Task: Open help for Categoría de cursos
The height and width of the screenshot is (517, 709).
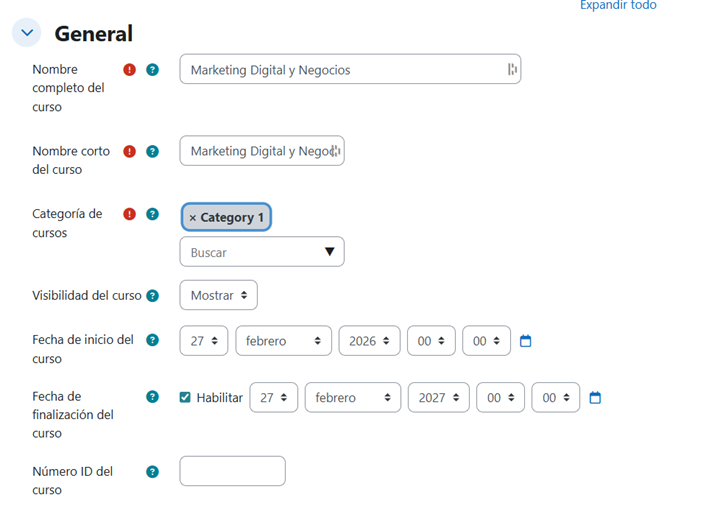Action: pyautogui.click(x=153, y=214)
